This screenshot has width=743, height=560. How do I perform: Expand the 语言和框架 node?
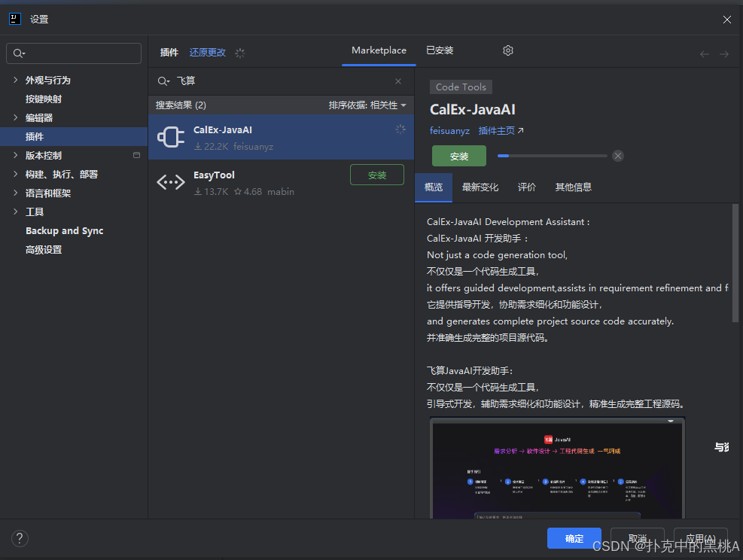point(16,193)
